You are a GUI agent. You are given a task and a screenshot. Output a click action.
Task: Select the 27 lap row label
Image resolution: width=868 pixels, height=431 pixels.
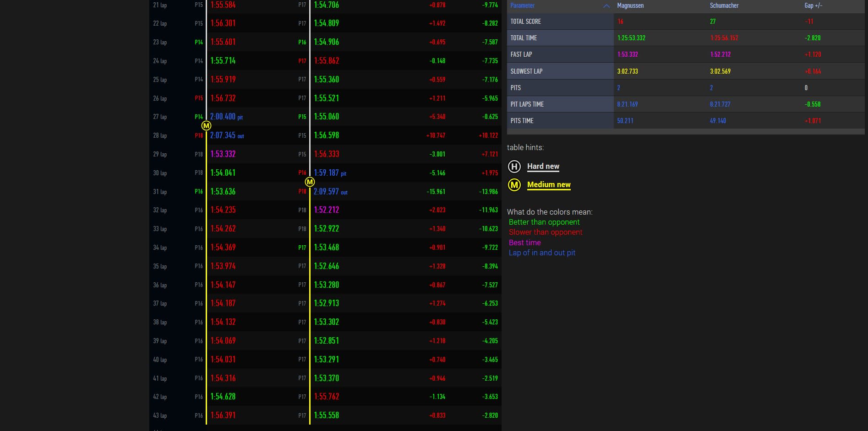coord(160,117)
